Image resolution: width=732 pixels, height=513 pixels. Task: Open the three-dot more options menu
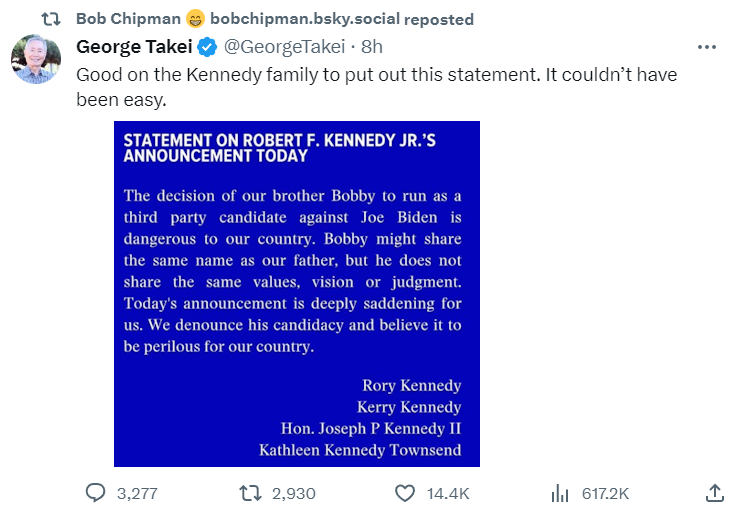click(707, 47)
